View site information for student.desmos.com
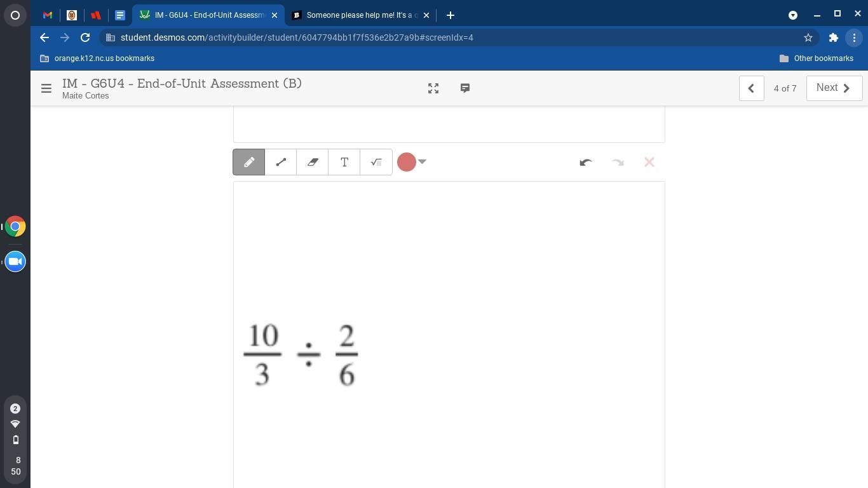868x488 pixels. (111, 37)
